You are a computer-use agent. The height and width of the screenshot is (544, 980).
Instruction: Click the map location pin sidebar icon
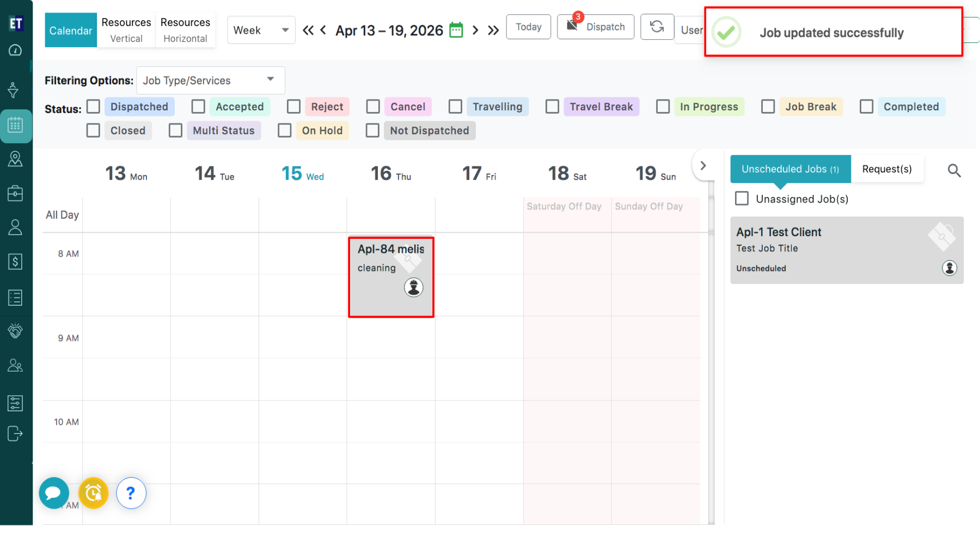(x=15, y=159)
